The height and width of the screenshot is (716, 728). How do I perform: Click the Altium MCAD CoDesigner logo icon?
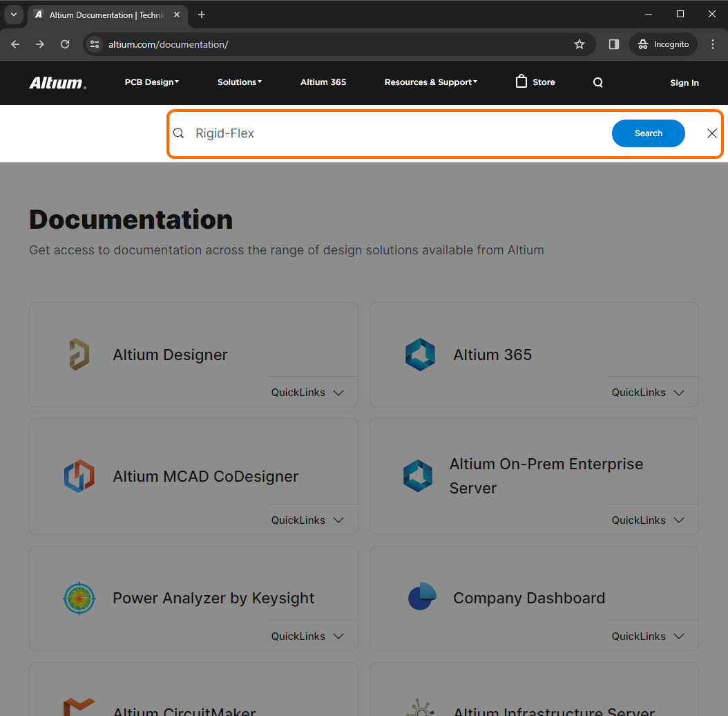tap(79, 475)
